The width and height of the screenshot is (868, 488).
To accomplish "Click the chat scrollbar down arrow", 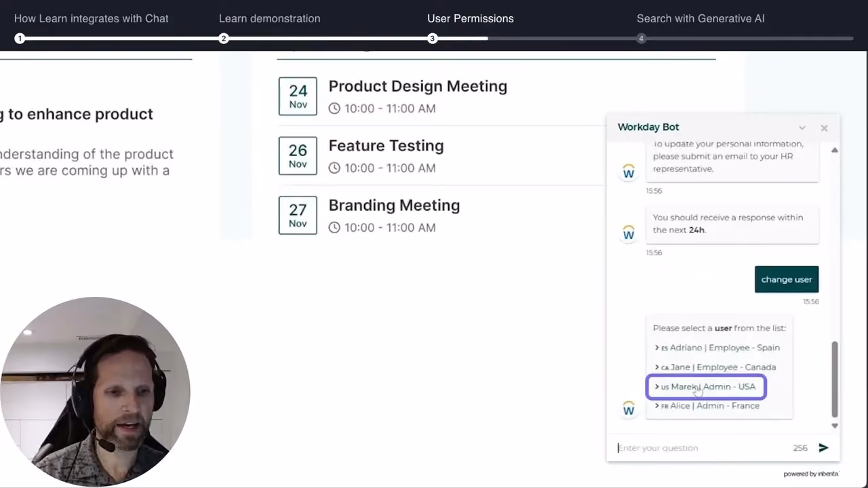I will (x=835, y=426).
